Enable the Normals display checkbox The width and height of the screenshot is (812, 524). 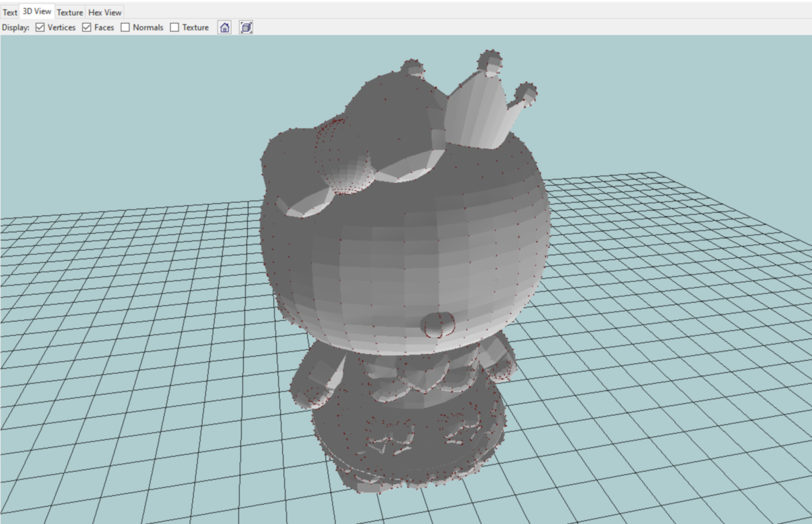(125, 27)
